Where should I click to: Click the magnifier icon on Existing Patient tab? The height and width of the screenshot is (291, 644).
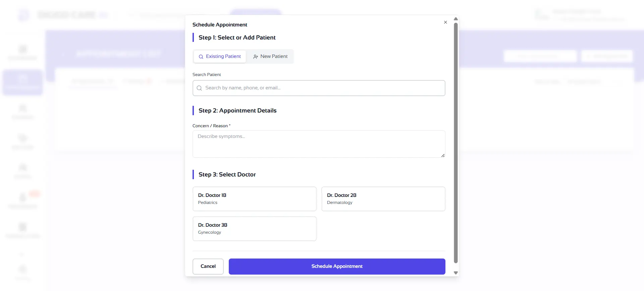tap(201, 57)
